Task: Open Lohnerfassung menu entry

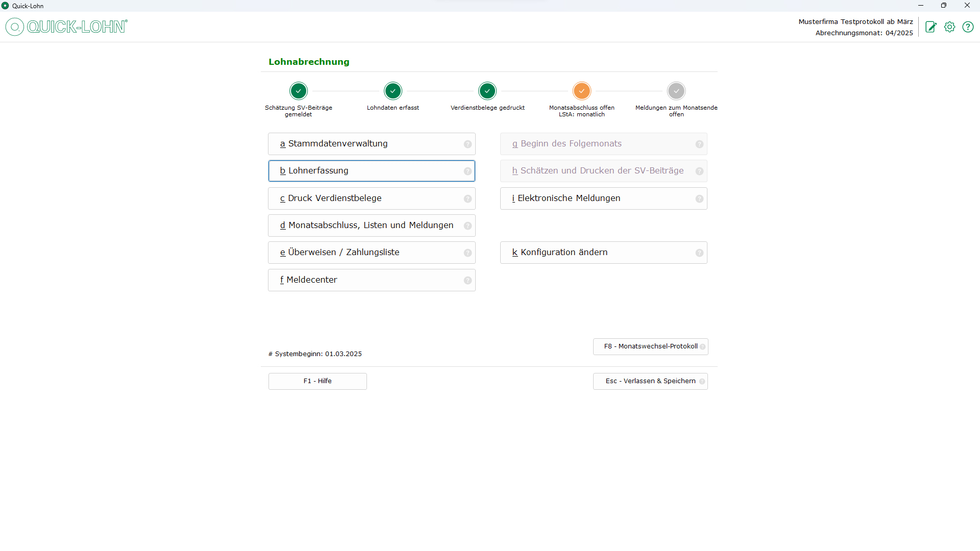Action: pos(365,171)
